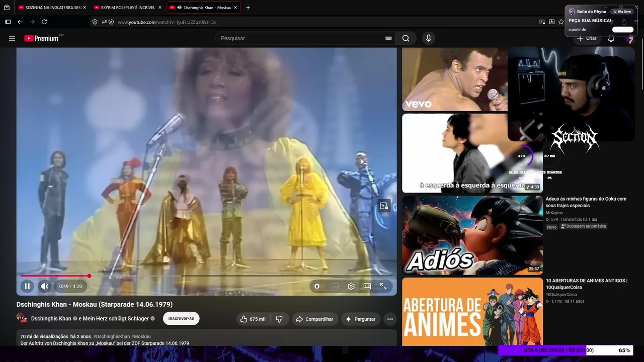The image size is (644, 362).
Task: Open the browser tab list button
Action: [x=7, y=8]
